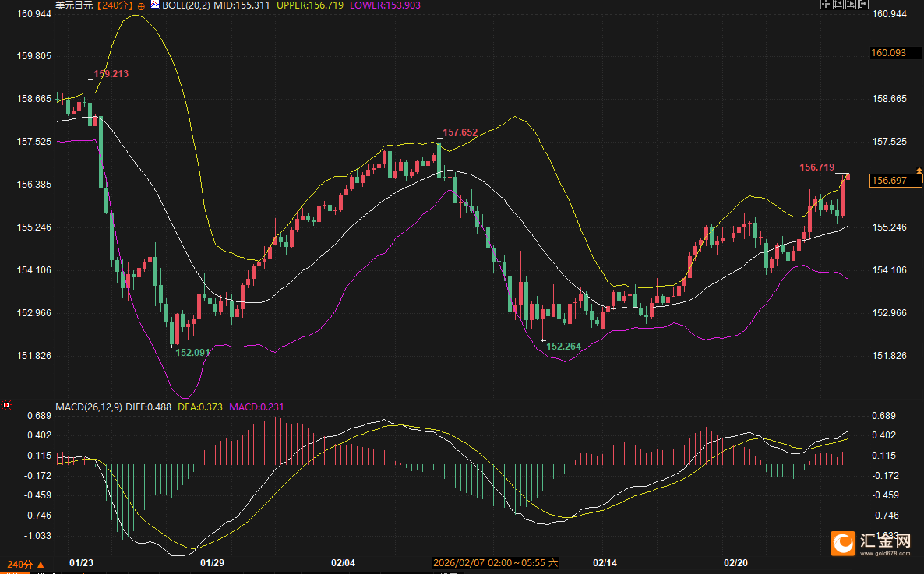Click the jump-to-latest arrow icon
Image resolution: width=924 pixels, height=574 pixels.
click(863, 4)
